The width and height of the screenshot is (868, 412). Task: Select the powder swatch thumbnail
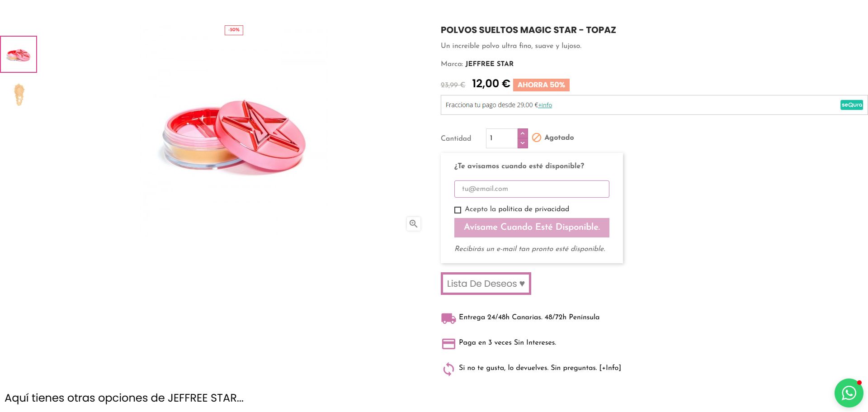[x=19, y=95]
